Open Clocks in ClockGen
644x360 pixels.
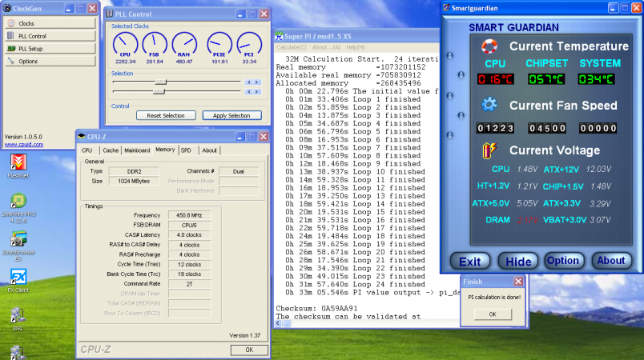(50, 23)
